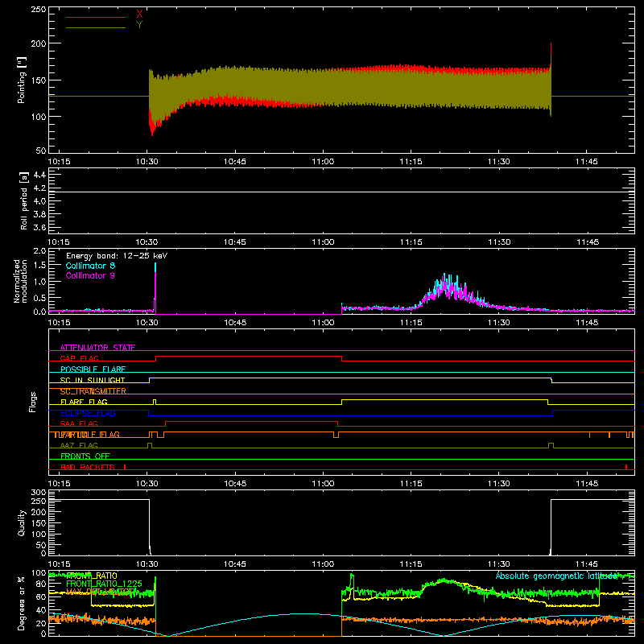Click the 11:00 tick under the Pointing plot
This screenshot has width=644, height=644.
[x=323, y=162]
